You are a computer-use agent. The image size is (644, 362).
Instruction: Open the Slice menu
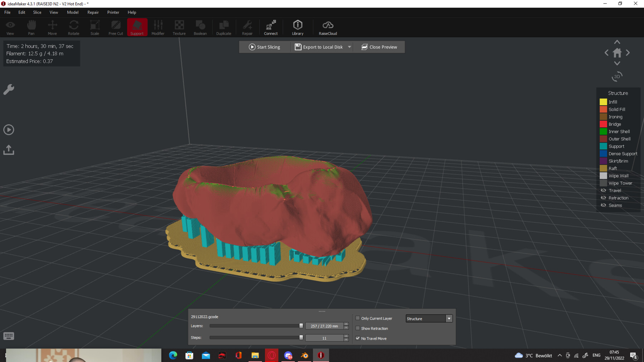(37, 12)
